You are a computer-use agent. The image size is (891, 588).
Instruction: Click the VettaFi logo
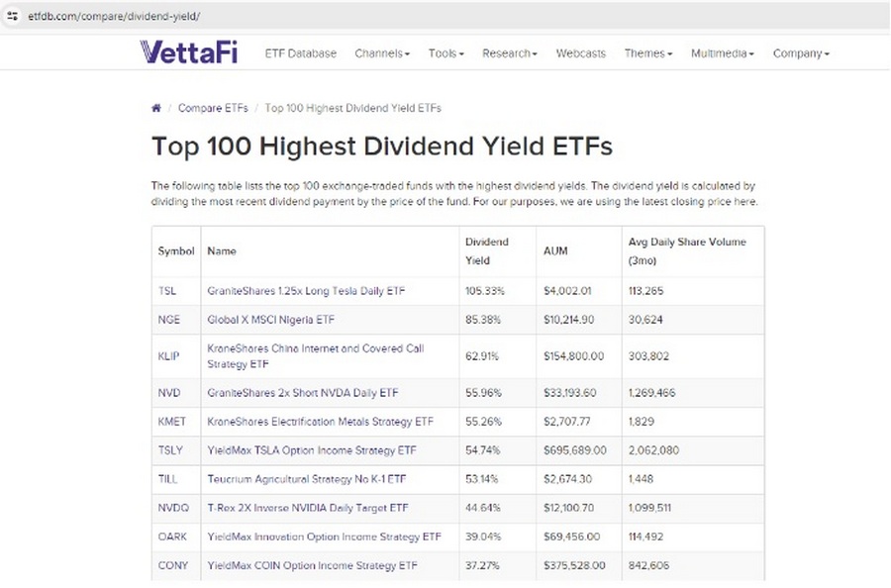[x=187, y=51]
